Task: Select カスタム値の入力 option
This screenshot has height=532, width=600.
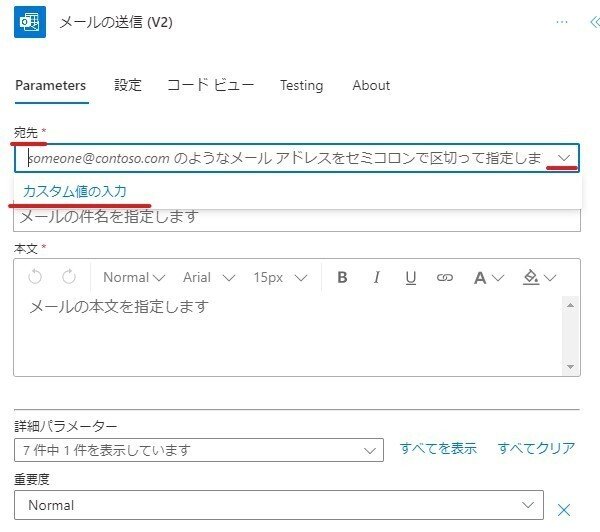Action: tap(75, 191)
